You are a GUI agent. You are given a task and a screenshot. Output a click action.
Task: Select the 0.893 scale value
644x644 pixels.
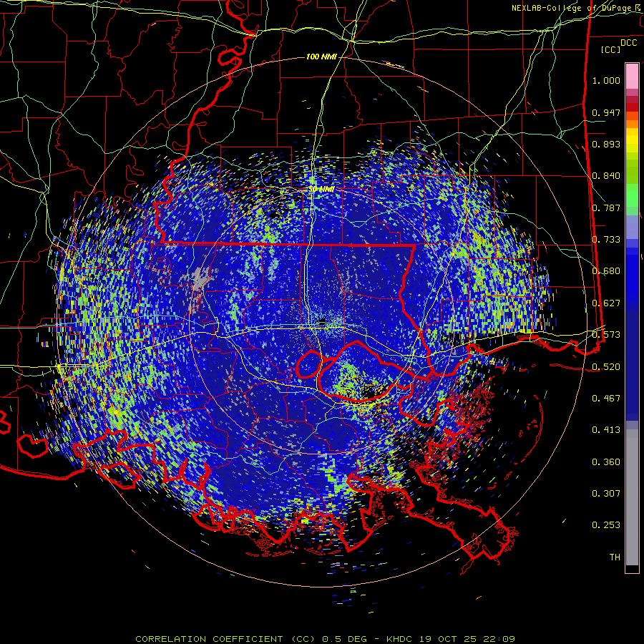pyautogui.click(x=606, y=144)
